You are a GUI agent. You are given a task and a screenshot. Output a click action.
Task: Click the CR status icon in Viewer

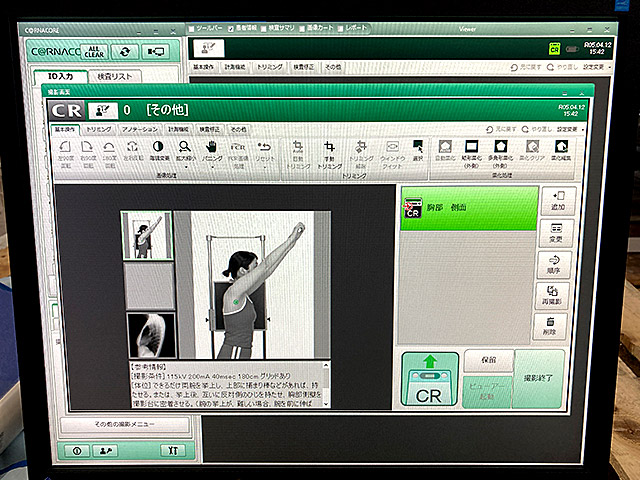coord(554,49)
